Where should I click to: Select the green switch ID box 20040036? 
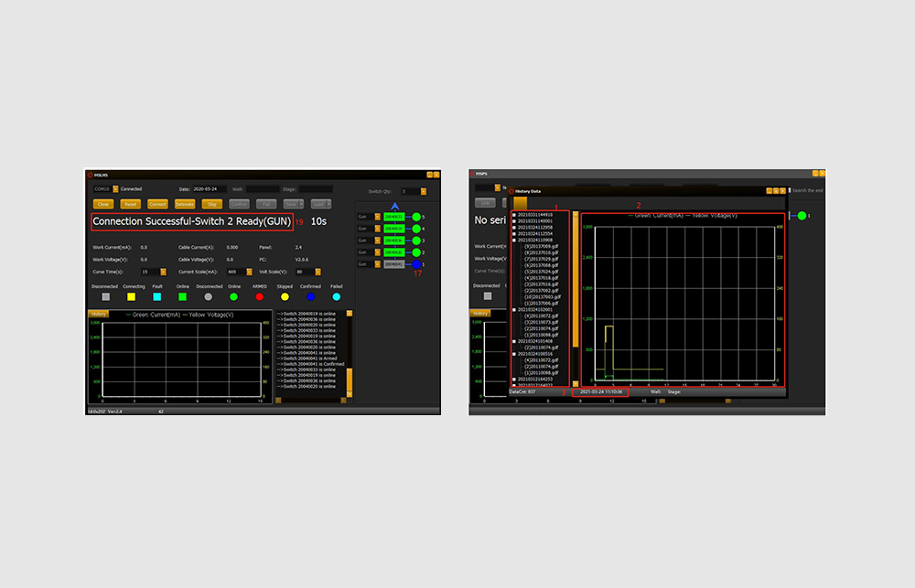pos(393,241)
